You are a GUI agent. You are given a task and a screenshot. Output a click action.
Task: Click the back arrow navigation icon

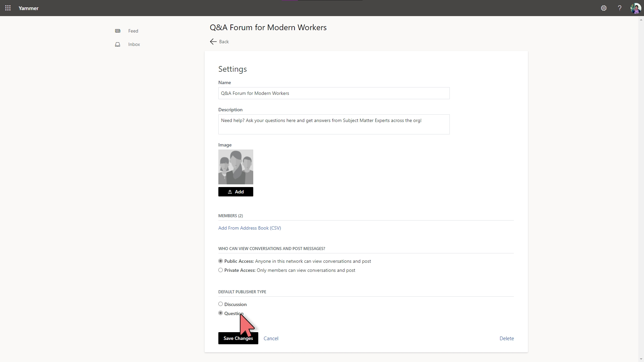coord(213,42)
